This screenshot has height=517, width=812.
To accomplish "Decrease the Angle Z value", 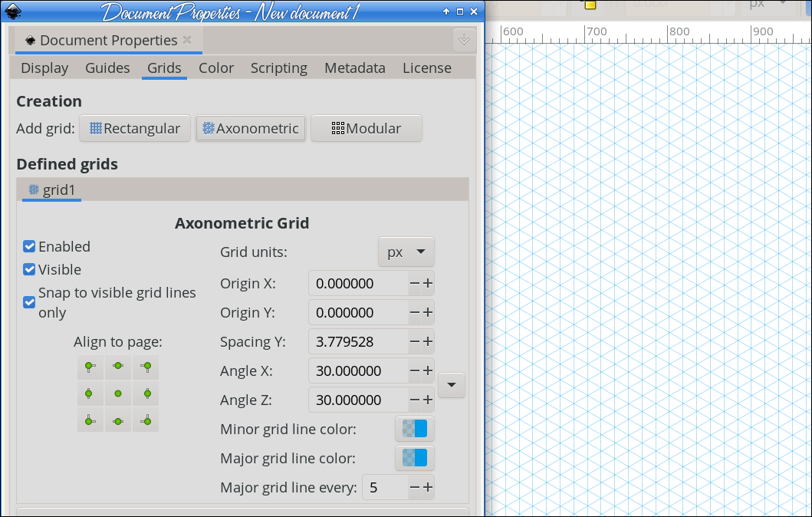I will (x=414, y=400).
